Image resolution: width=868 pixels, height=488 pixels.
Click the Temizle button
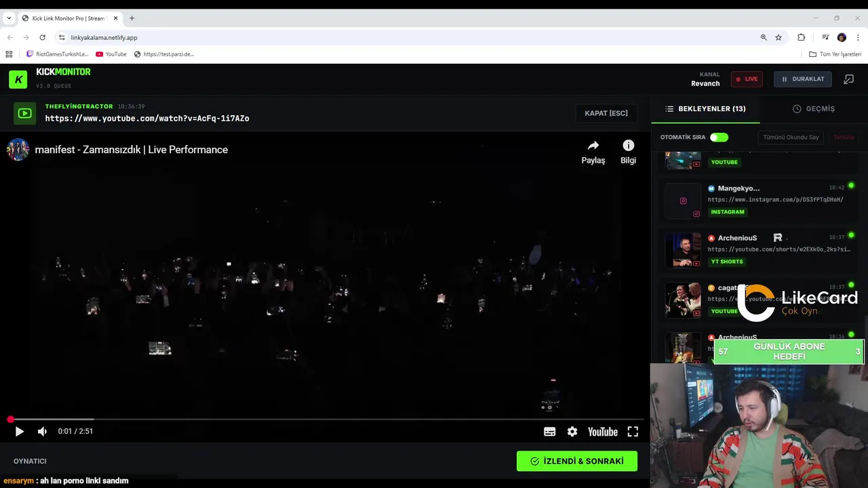click(844, 138)
